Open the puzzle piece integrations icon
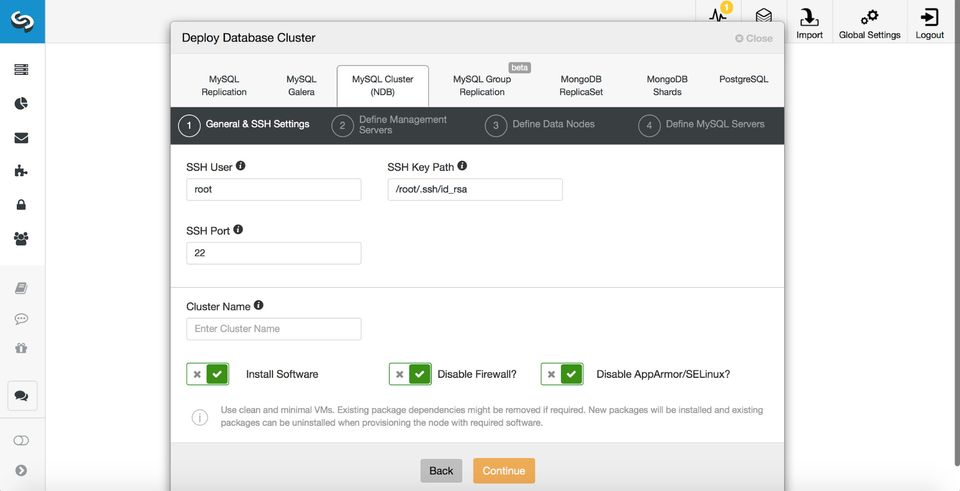The image size is (960, 491). pos(21,171)
